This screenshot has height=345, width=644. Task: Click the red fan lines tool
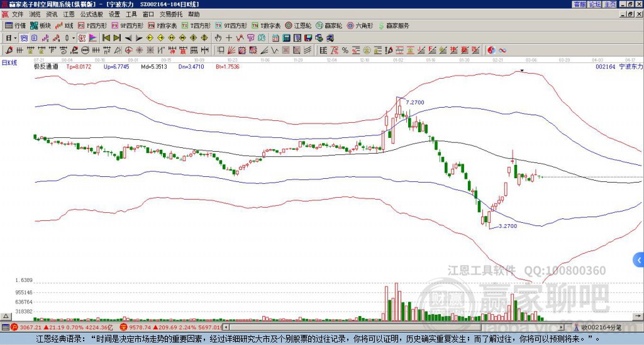pyautogui.click(x=231, y=50)
